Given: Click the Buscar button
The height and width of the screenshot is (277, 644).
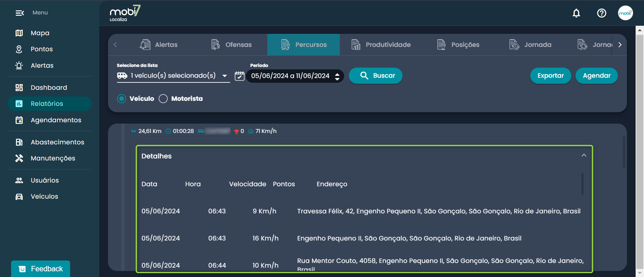Looking at the screenshot, I should pyautogui.click(x=375, y=76).
